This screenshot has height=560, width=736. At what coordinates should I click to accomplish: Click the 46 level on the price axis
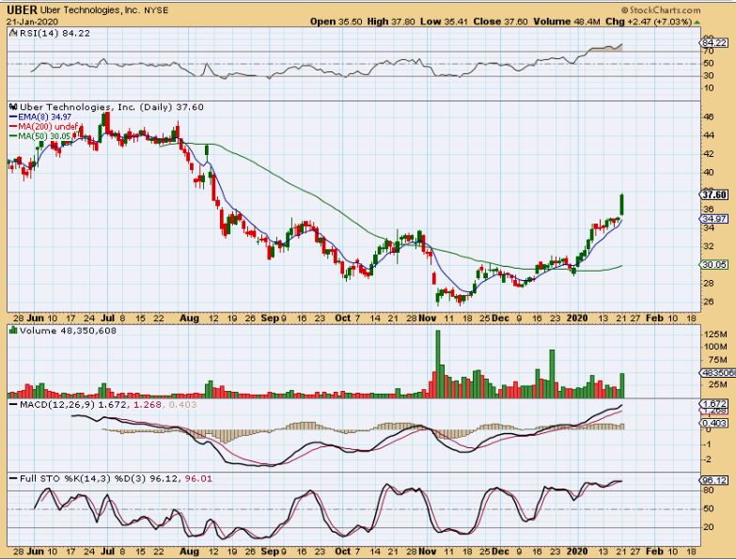(709, 117)
